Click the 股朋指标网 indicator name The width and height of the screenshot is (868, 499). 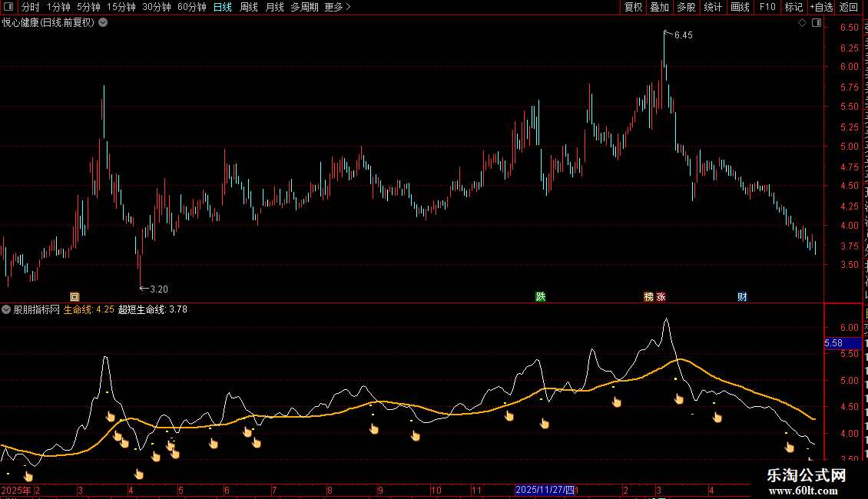pyautogui.click(x=37, y=309)
